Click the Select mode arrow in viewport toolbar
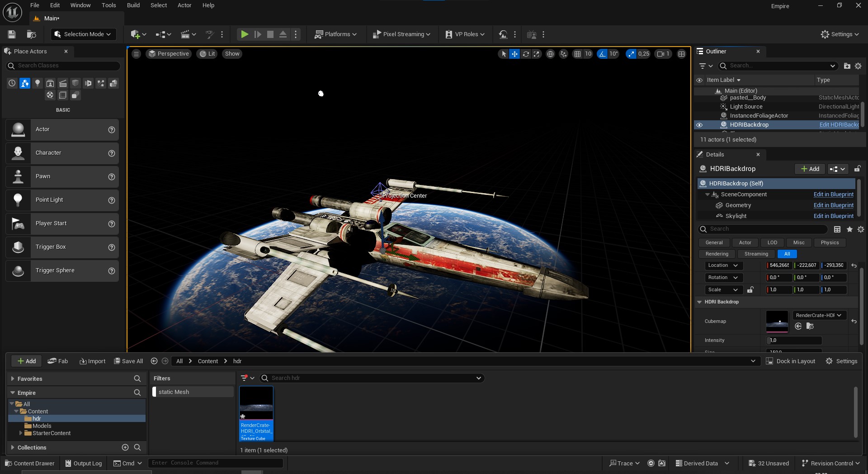The image size is (868, 474). [504, 54]
